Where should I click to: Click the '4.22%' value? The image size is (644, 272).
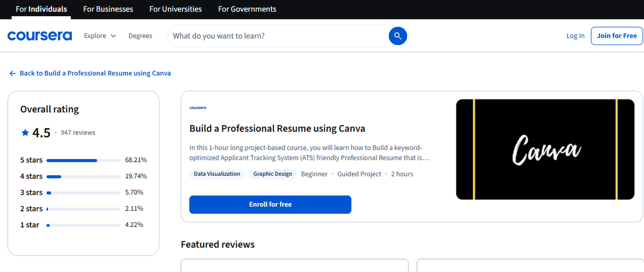click(134, 225)
